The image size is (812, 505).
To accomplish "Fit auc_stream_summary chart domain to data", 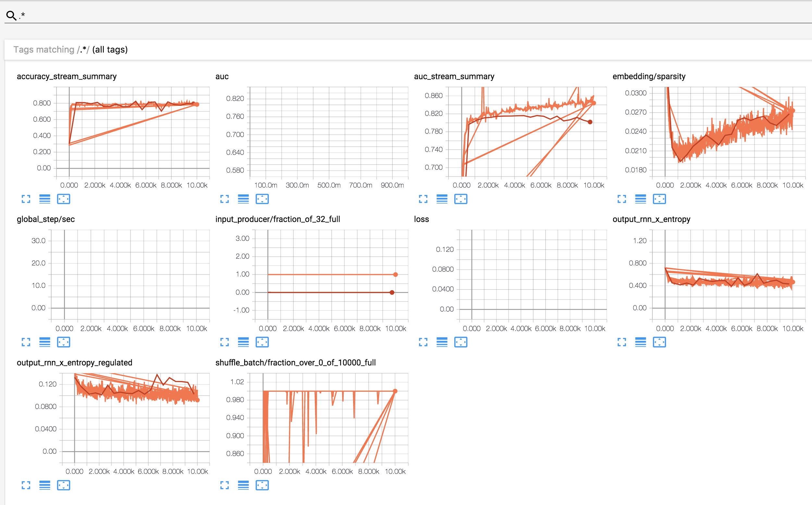I will [x=461, y=199].
